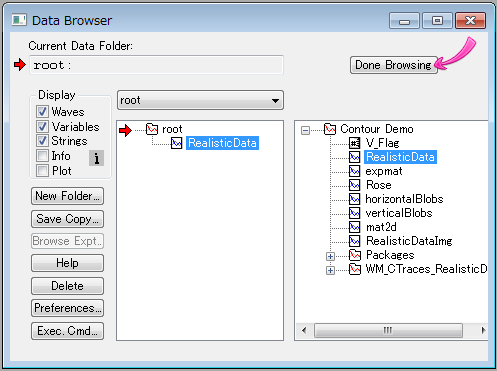Select the root item in left tree
The image size is (497, 371).
[172, 129]
